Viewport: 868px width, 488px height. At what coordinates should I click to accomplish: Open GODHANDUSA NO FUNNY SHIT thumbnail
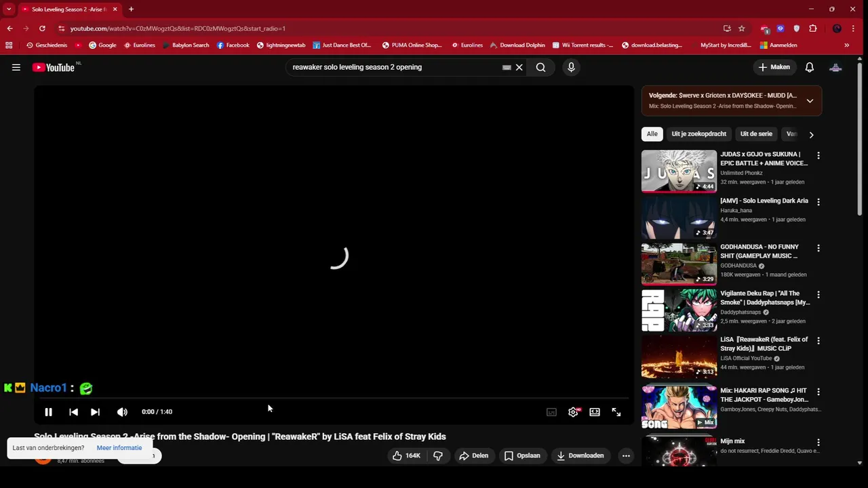click(x=679, y=264)
